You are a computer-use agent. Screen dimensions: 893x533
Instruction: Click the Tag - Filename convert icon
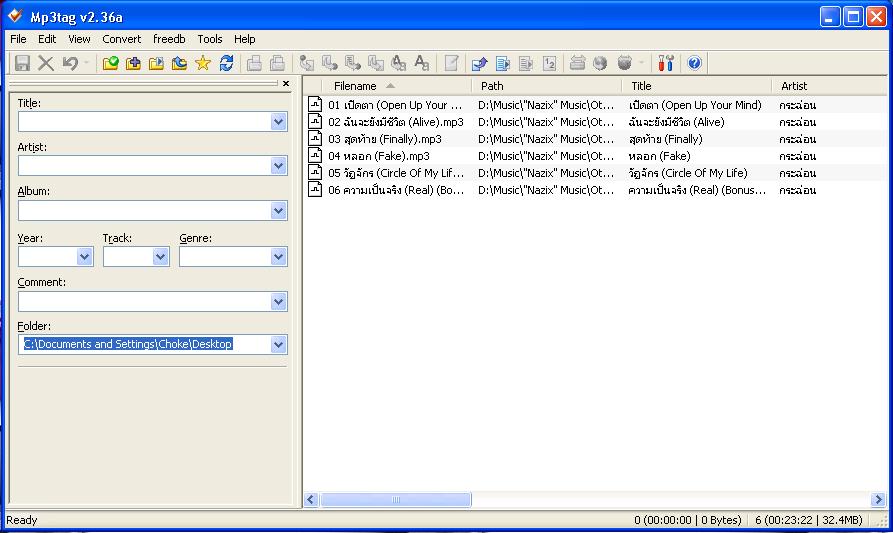[x=306, y=63]
